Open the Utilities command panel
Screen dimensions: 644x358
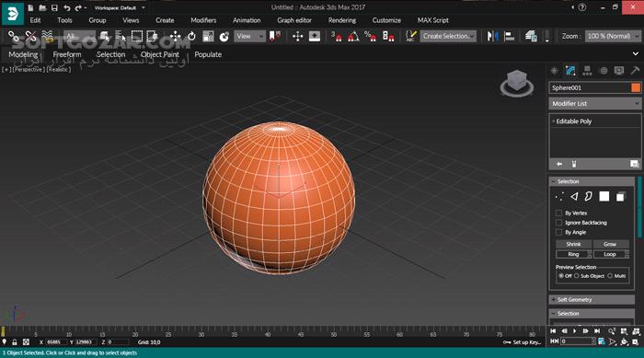(x=635, y=71)
